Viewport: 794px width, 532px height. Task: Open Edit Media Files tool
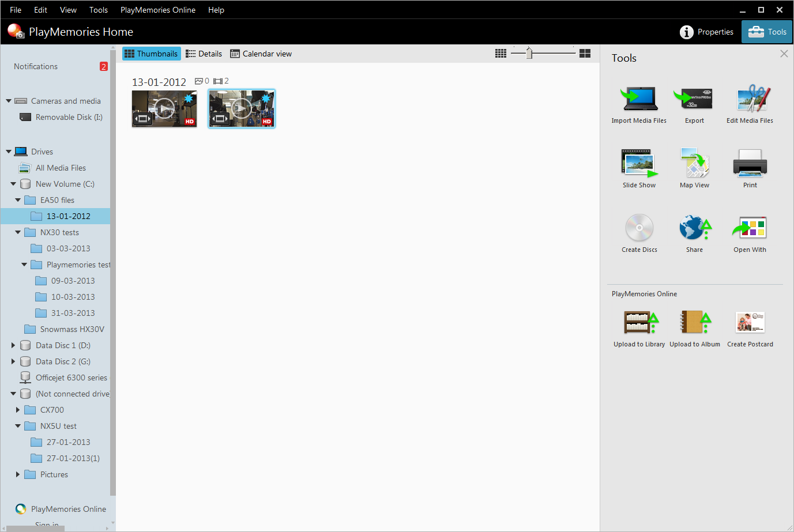coord(750,105)
